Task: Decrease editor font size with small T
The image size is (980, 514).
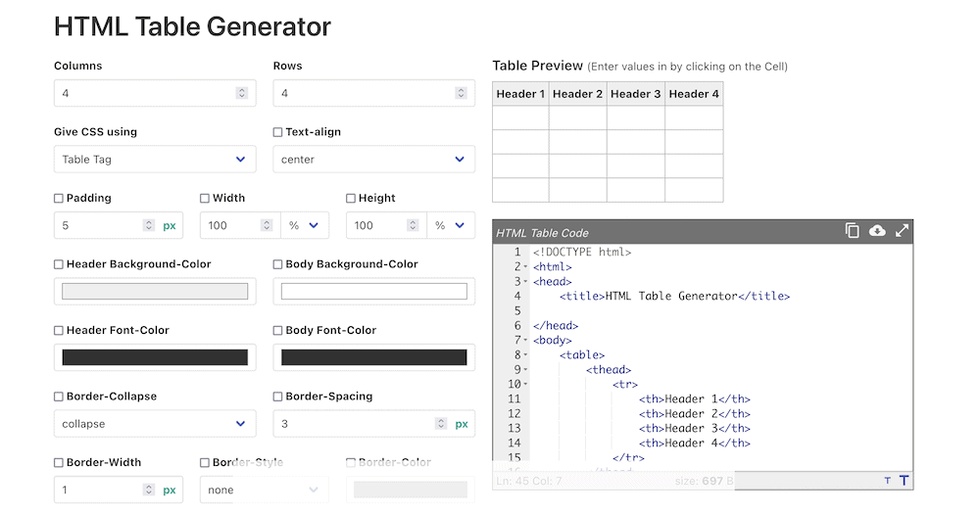Action: pos(888,481)
